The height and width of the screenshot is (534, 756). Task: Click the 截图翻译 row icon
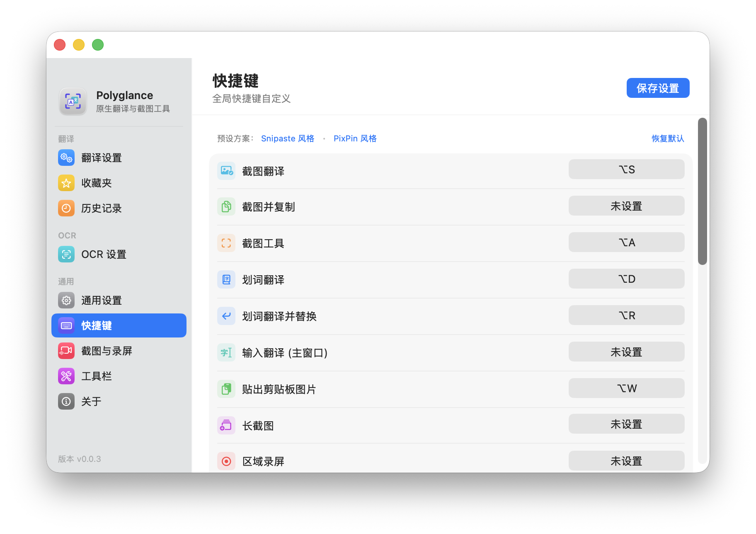[226, 171]
